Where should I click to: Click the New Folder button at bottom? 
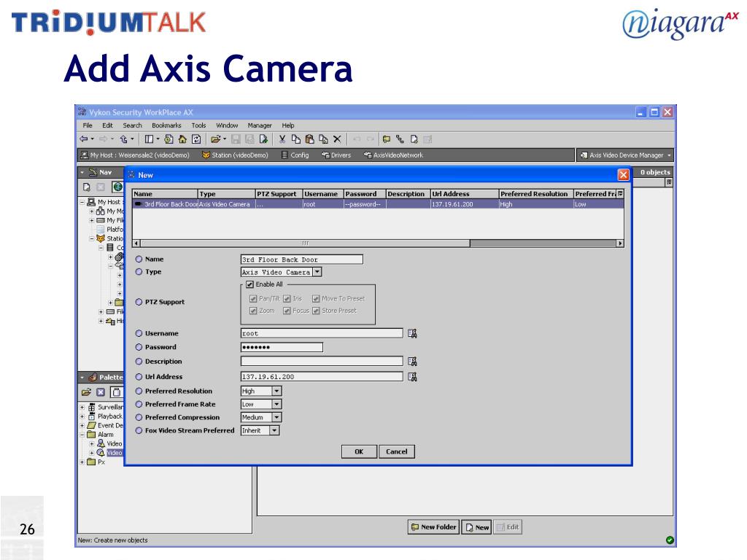(x=433, y=527)
